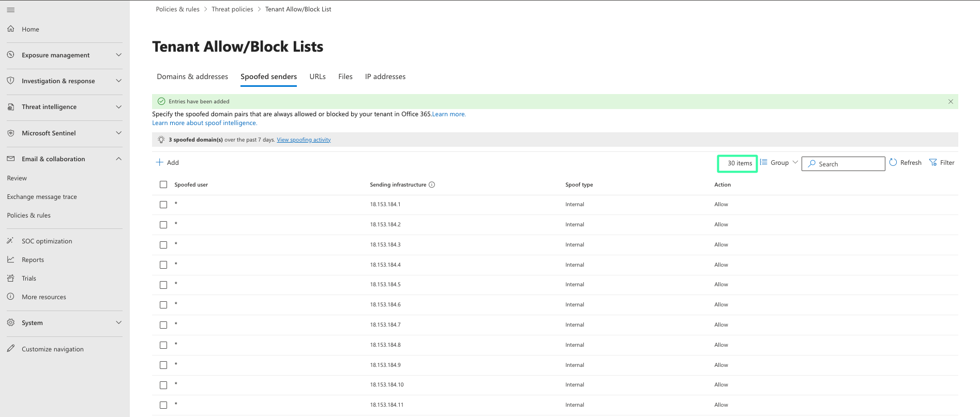Click the Home icon in sidebar
The width and height of the screenshot is (980, 417).
click(x=11, y=29)
